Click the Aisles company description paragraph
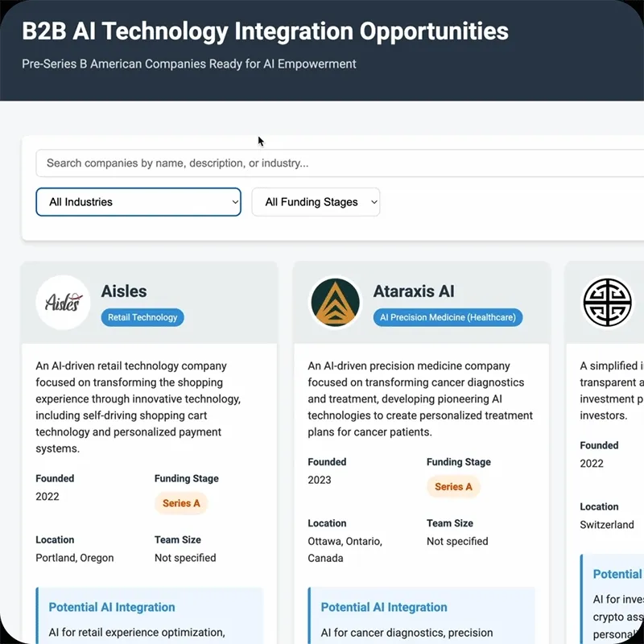Screen dimensions: 644x644 [x=138, y=407]
